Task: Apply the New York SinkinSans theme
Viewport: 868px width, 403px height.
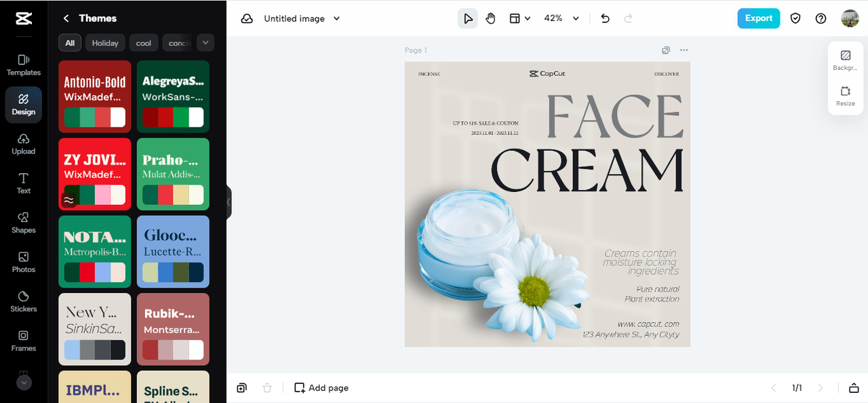Action: (x=95, y=329)
